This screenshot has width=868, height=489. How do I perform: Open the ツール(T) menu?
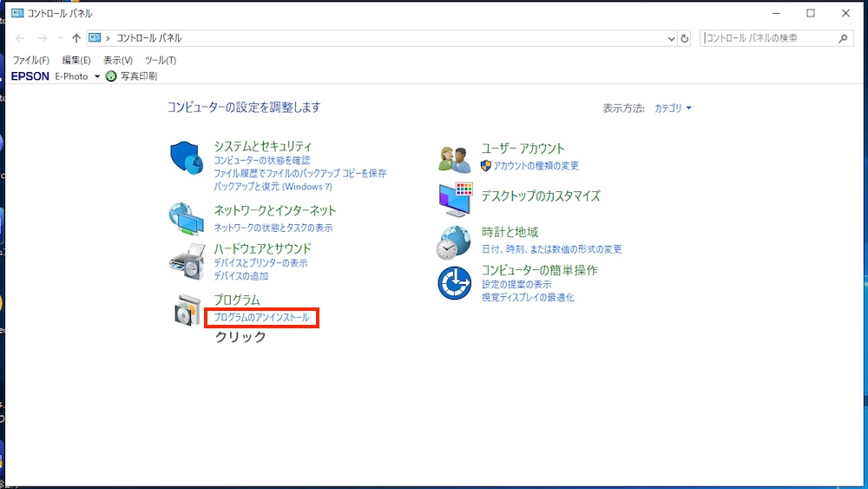161,60
